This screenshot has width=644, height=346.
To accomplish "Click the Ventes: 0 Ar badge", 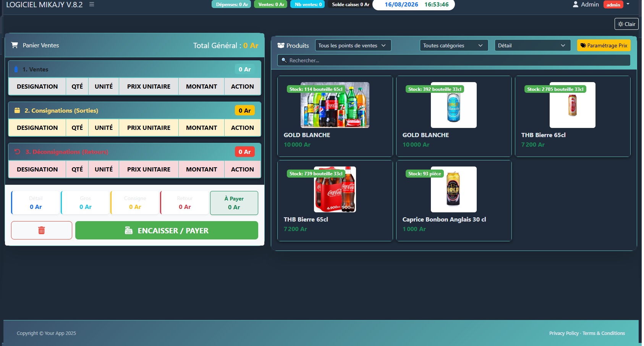I will pos(271,5).
